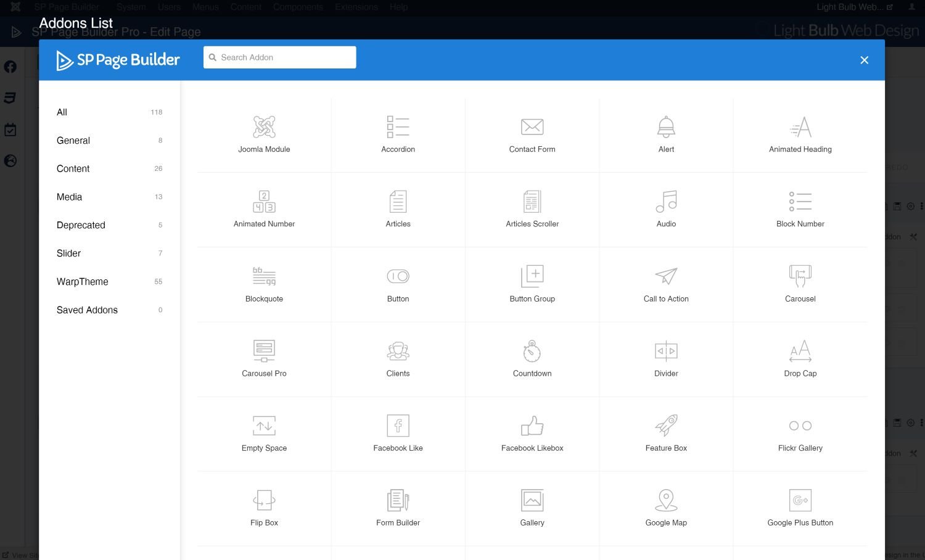Viewport: 925px width, 560px height.
Task: Select the Audio music note addon
Action: pyautogui.click(x=666, y=202)
